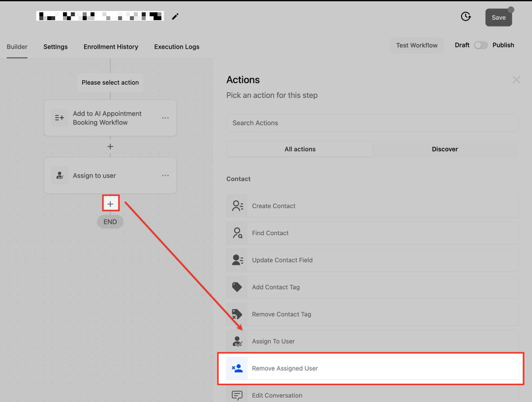Screen dimensions: 532x402
Task: Close the Actions panel
Action: (x=516, y=80)
